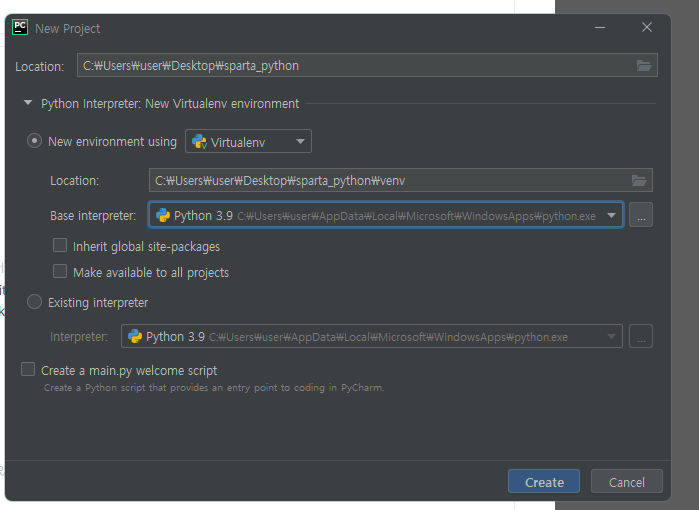Viewport: 699px width, 510px height.
Task: Browse folder for project Location
Action: (x=644, y=66)
